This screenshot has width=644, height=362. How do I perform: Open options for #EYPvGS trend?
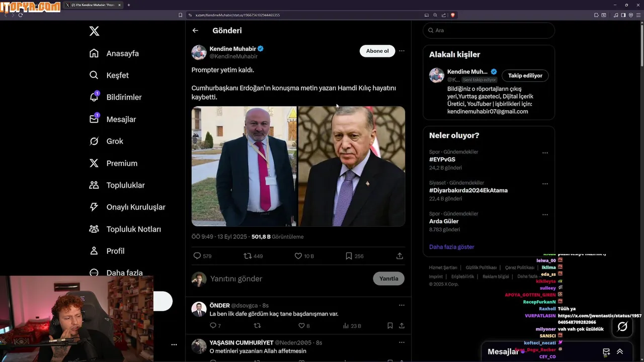coord(545,153)
